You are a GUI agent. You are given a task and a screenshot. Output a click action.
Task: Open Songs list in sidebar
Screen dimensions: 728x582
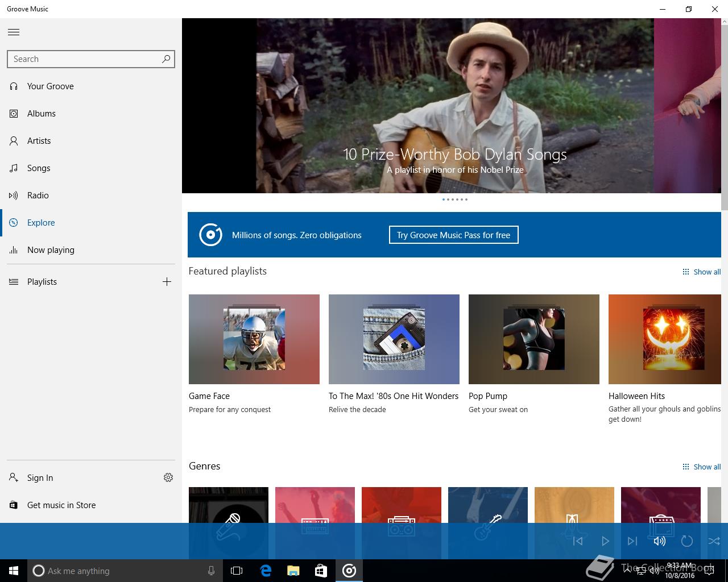point(91,168)
